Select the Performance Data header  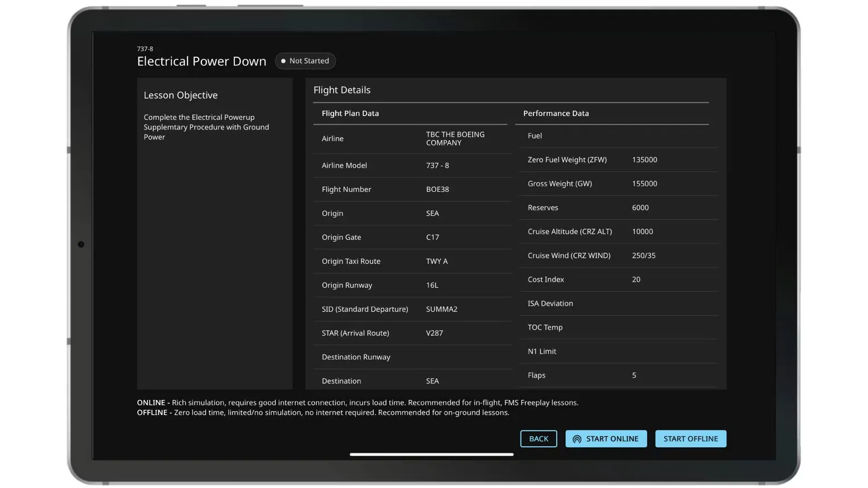click(556, 113)
